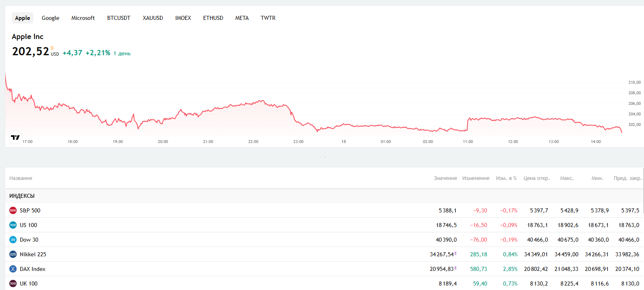The width and height of the screenshot is (644, 290).
Task: Click the Dow 30 value 40 390,0
Action: click(447, 240)
